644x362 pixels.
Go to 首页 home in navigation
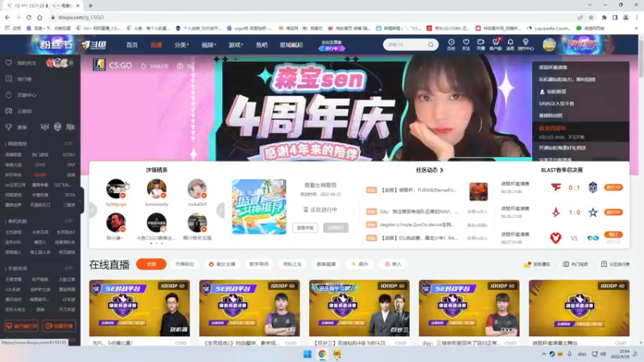tap(132, 45)
